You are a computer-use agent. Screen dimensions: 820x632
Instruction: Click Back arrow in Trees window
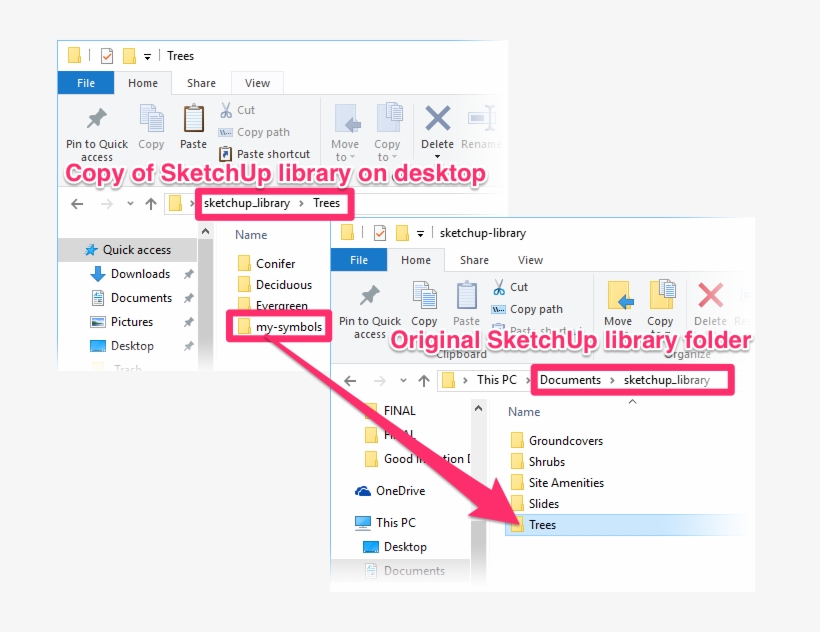[x=77, y=204]
